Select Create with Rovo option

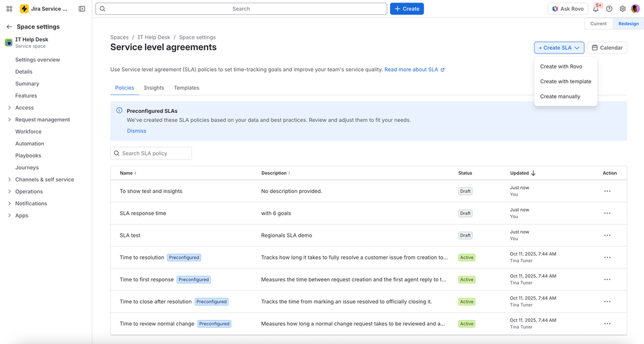561,66
